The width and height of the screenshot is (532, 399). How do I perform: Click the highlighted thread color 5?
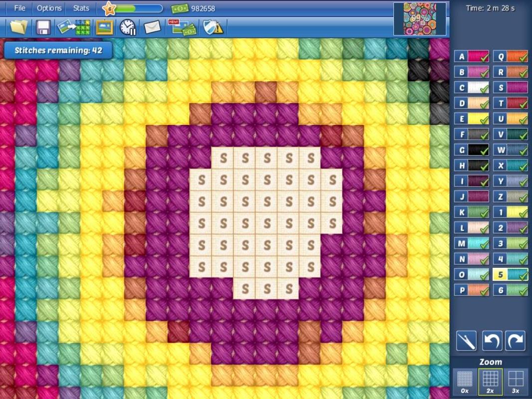coord(510,274)
